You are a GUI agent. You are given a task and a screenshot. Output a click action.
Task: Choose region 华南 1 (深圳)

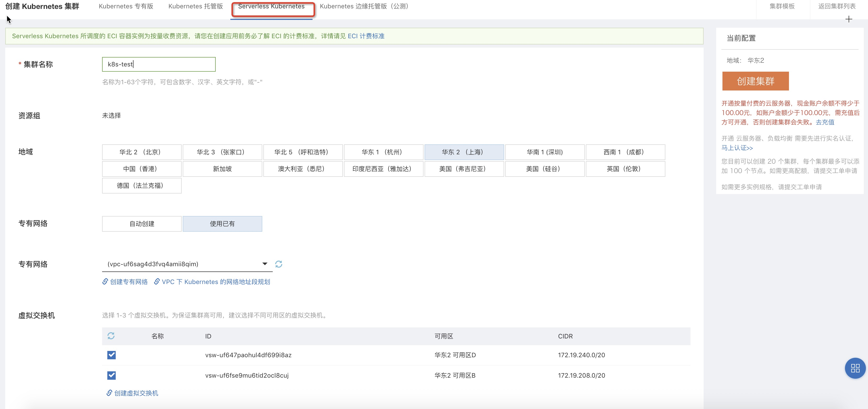pyautogui.click(x=545, y=152)
